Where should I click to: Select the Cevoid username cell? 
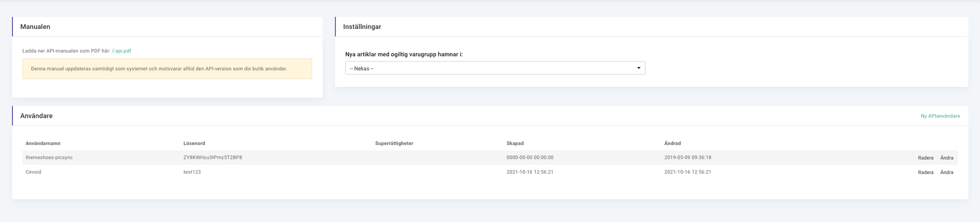33,172
